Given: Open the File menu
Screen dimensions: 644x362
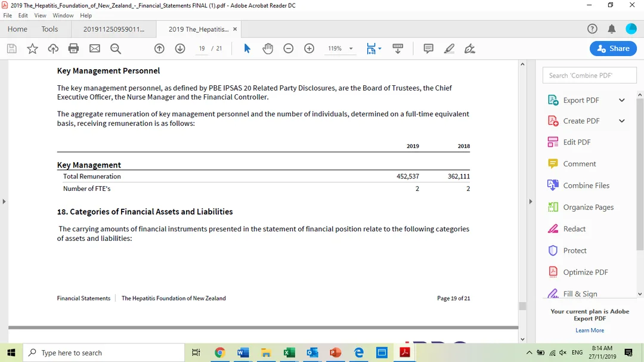Looking at the screenshot, I should coord(7,16).
